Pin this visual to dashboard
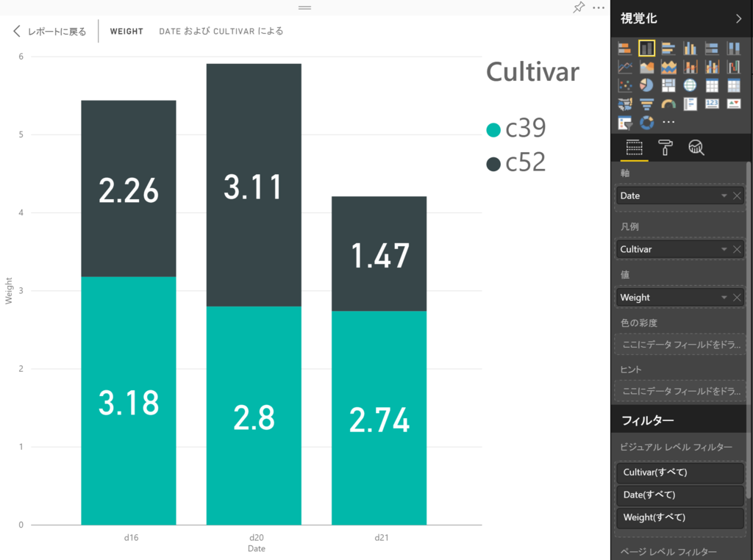The width and height of the screenshot is (753, 560). tap(579, 7)
